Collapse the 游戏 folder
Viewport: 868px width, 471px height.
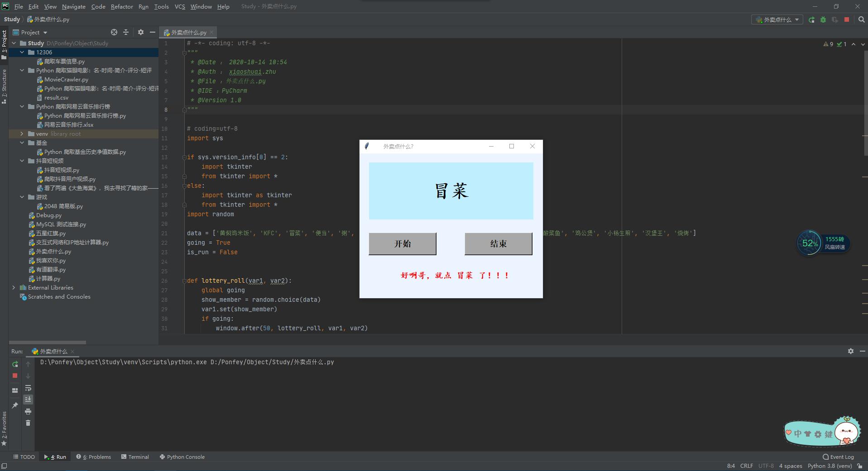22,197
